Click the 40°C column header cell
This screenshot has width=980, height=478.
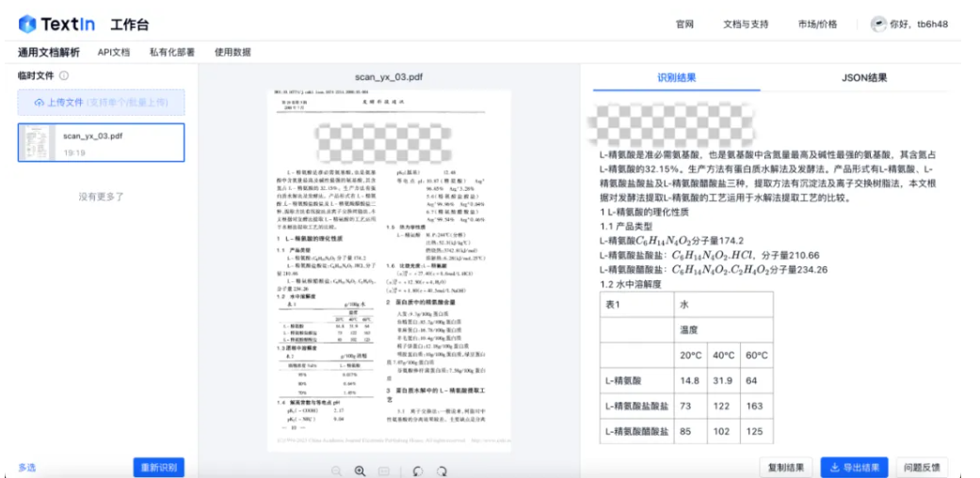(724, 355)
